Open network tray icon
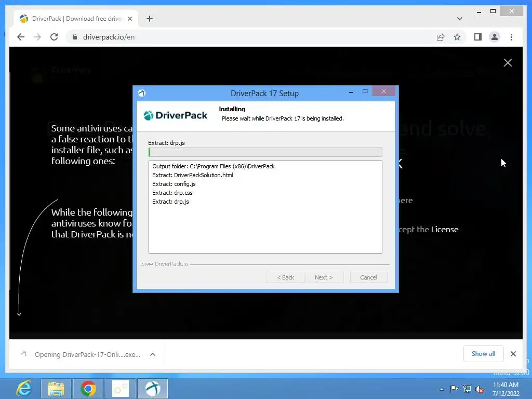Viewport: 532px width, 399px height. pyautogui.click(x=467, y=389)
